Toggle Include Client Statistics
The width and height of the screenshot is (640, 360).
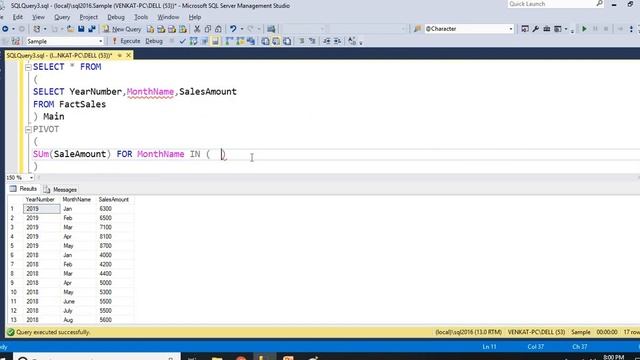coord(251,41)
